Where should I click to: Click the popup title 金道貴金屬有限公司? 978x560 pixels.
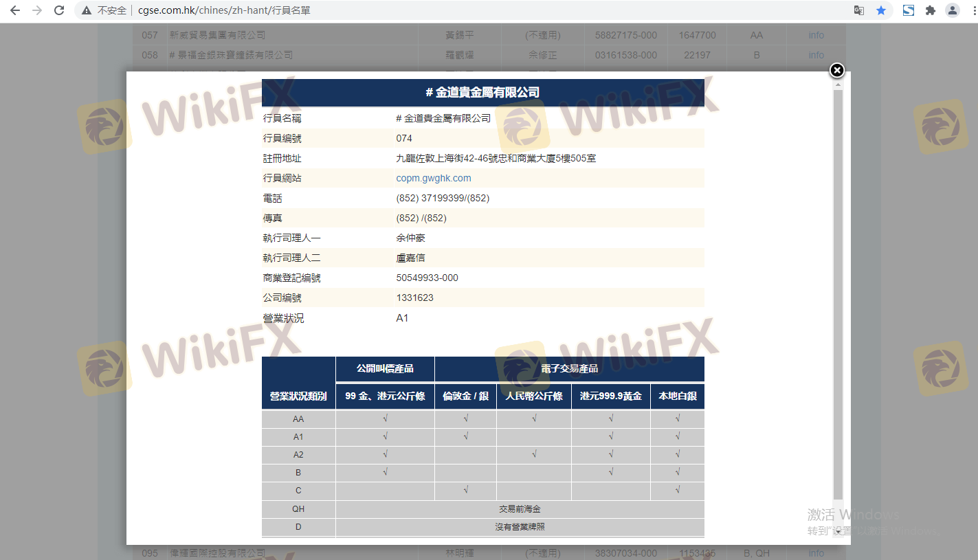482,93
